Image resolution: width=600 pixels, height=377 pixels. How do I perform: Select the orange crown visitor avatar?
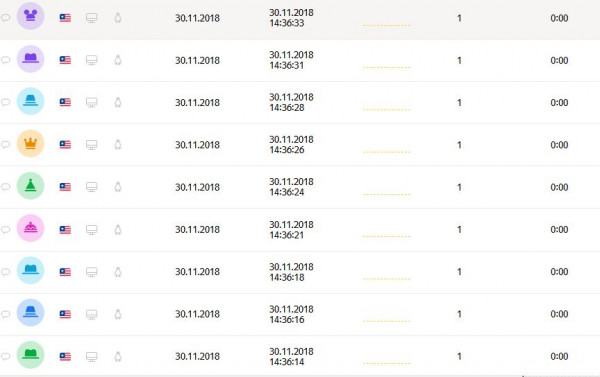[31, 144]
